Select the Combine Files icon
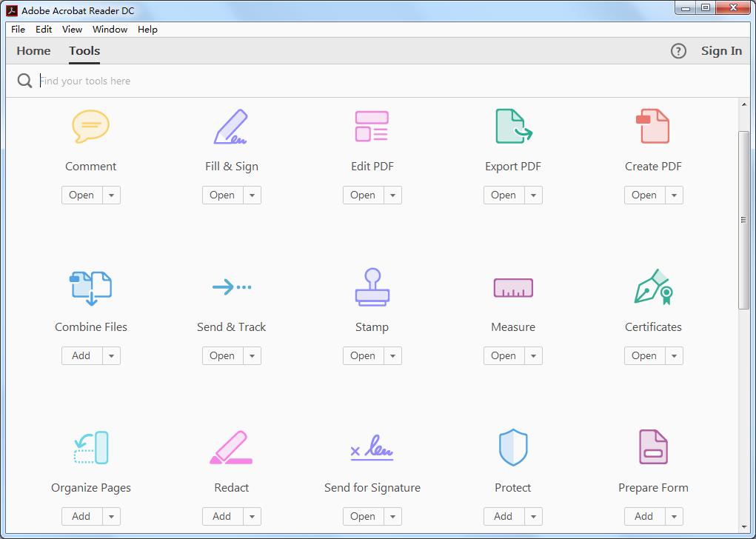The image size is (756, 539). pos(90,288)
